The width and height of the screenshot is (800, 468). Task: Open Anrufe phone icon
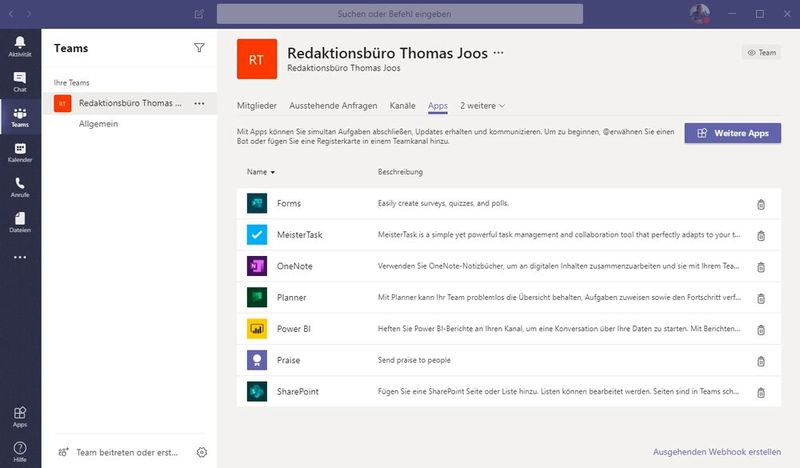[x=20, y=187]
